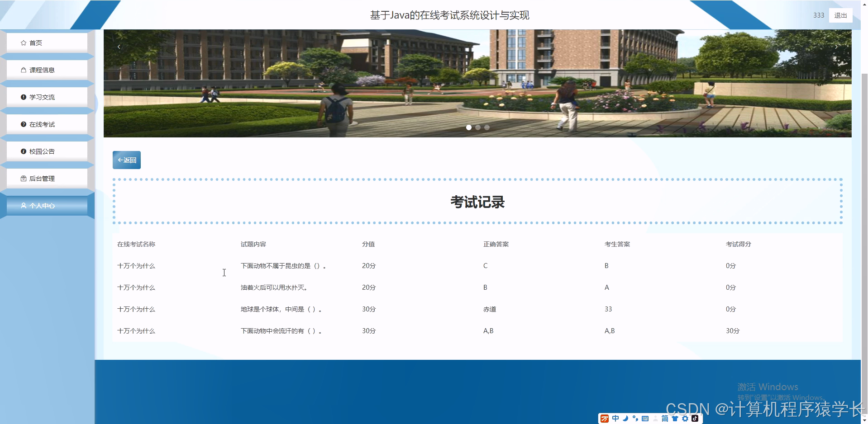868x424 pixels.
Task: Click the shirt skin icon in input toolbar
Action: coord(674,419)
